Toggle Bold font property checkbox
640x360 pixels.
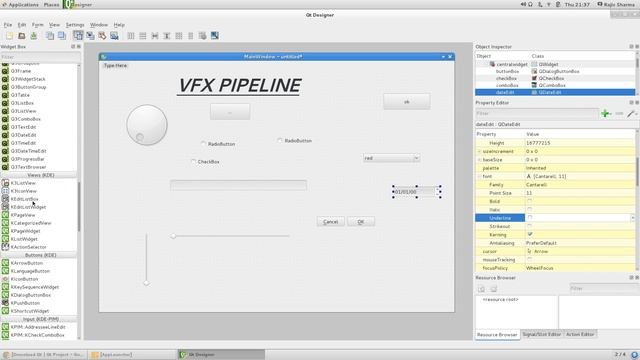tap(530, 201)
